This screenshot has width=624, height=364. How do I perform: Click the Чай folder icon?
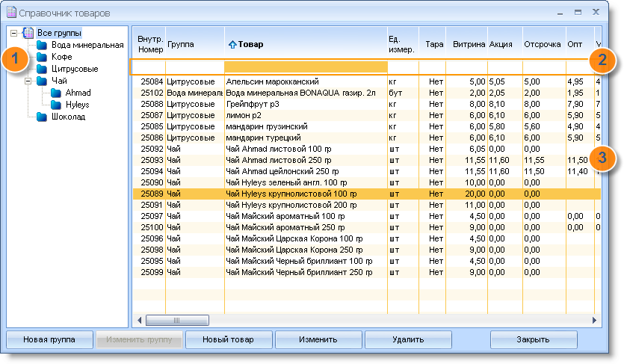click(x=42, y=81)
